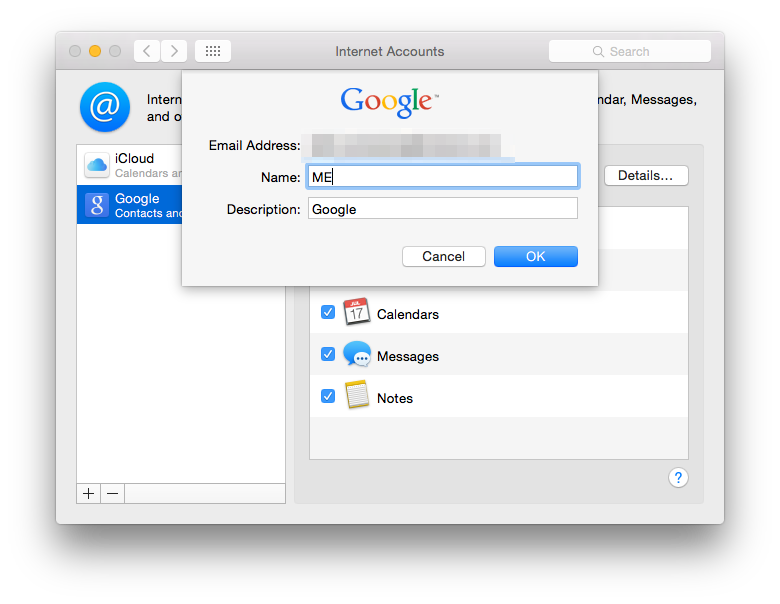The height and width of the screenshot is (604, 780).
Task: Click the Notes app icon
Action: [x=357, y=395]
